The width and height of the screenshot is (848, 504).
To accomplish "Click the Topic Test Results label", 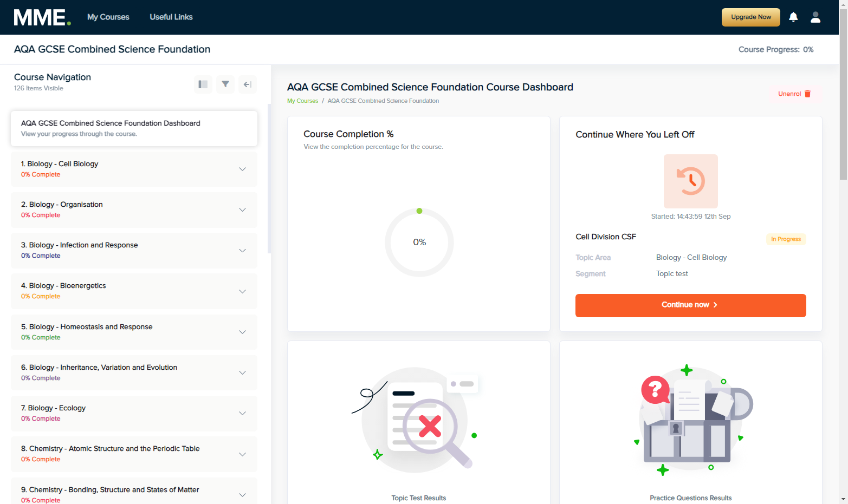I will coord(419,498).
